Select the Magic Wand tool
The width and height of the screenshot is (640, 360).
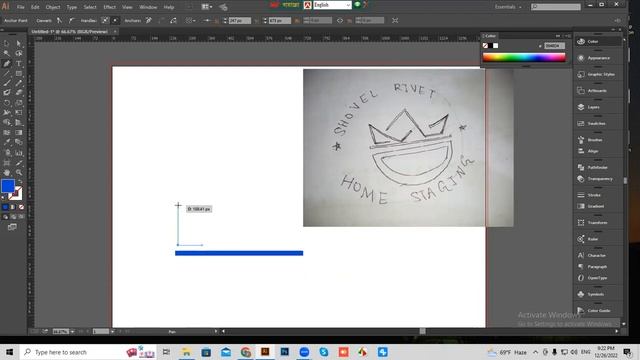tap(7, 53)
